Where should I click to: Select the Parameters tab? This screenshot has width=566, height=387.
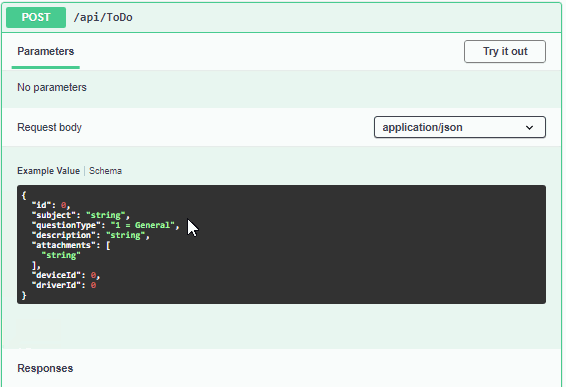click(45, 51)
